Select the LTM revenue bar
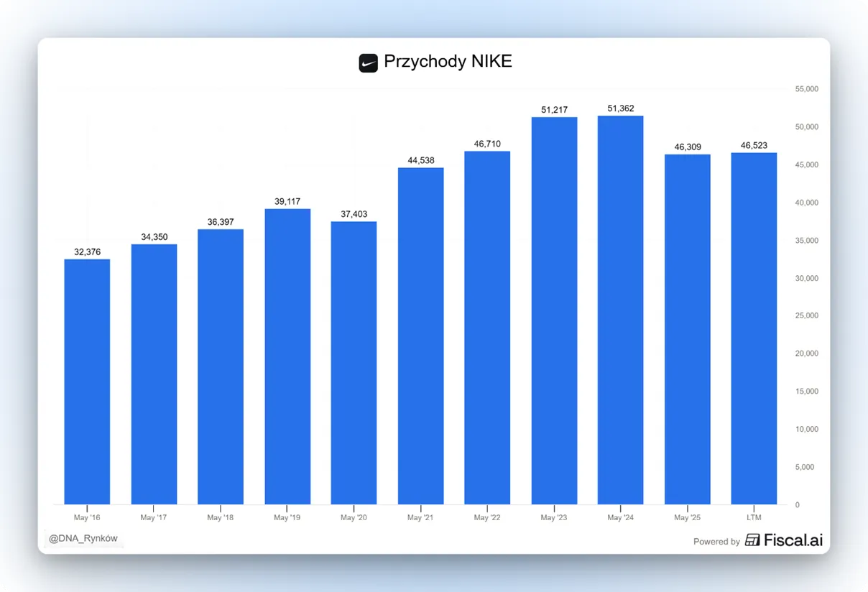The width and height of the screenshot is (868, 592). 754,328
